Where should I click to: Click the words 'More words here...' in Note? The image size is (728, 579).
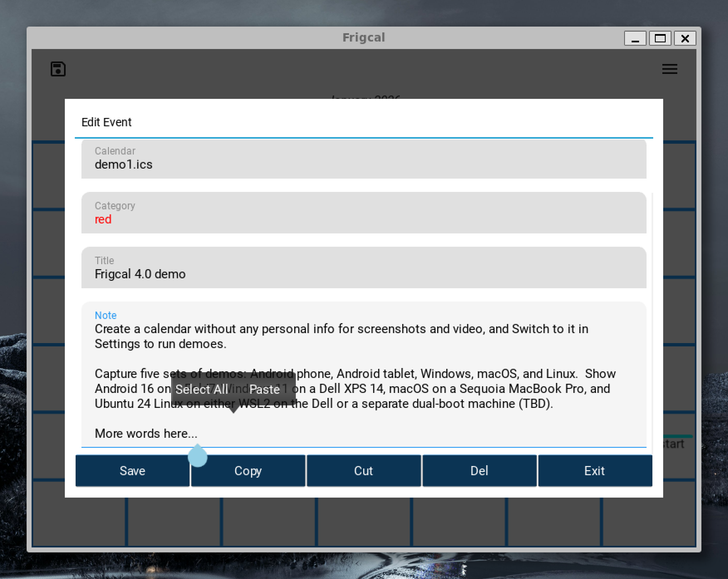point(146,434)
